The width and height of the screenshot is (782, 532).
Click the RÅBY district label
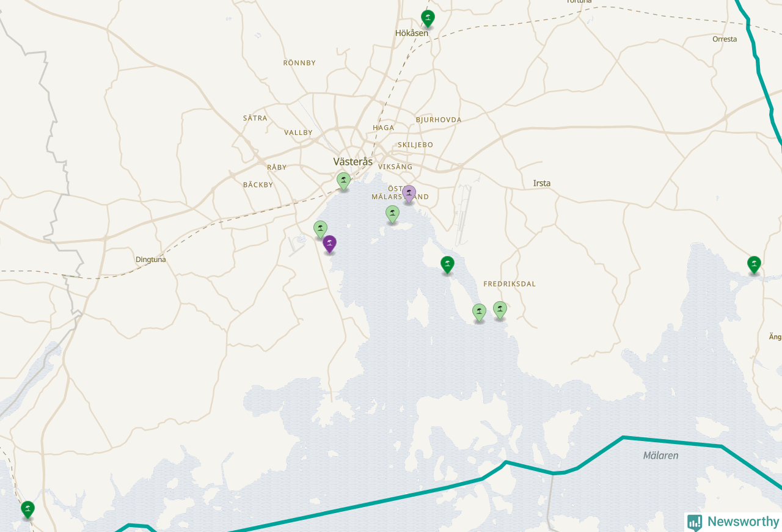(277, 167)
